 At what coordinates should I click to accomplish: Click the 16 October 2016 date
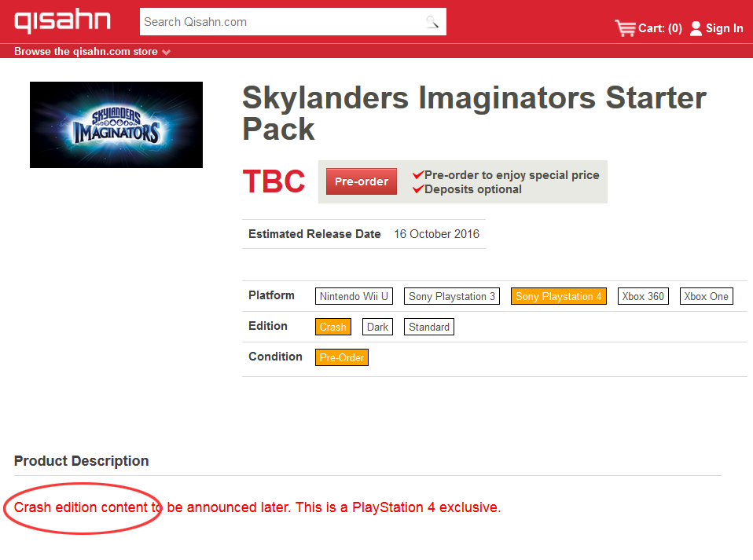(x=436, y=234)
